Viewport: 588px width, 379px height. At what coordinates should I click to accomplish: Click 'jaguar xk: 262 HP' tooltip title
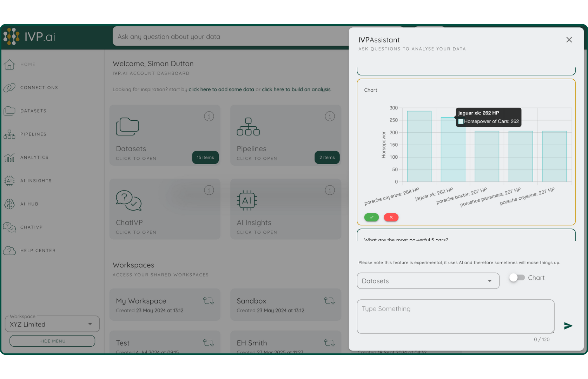pyautogui.click(x=478, y=113)
